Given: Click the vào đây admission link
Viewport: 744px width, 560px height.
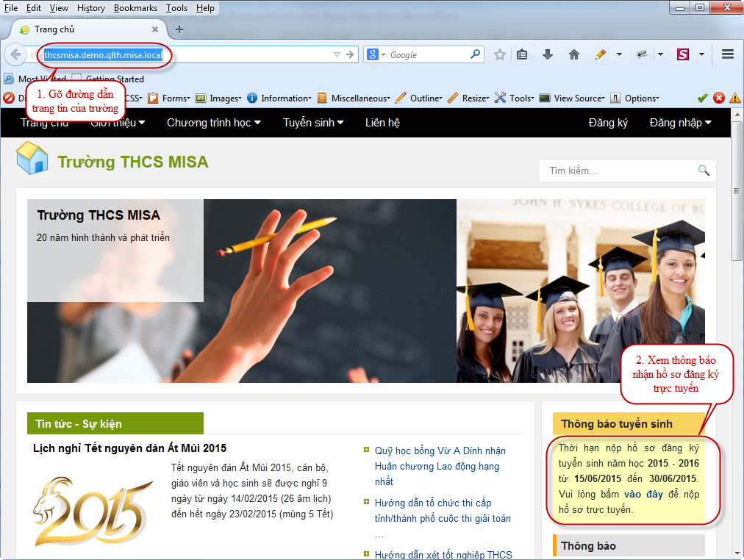Looking at the screenshot, I should tap(643, 494).
